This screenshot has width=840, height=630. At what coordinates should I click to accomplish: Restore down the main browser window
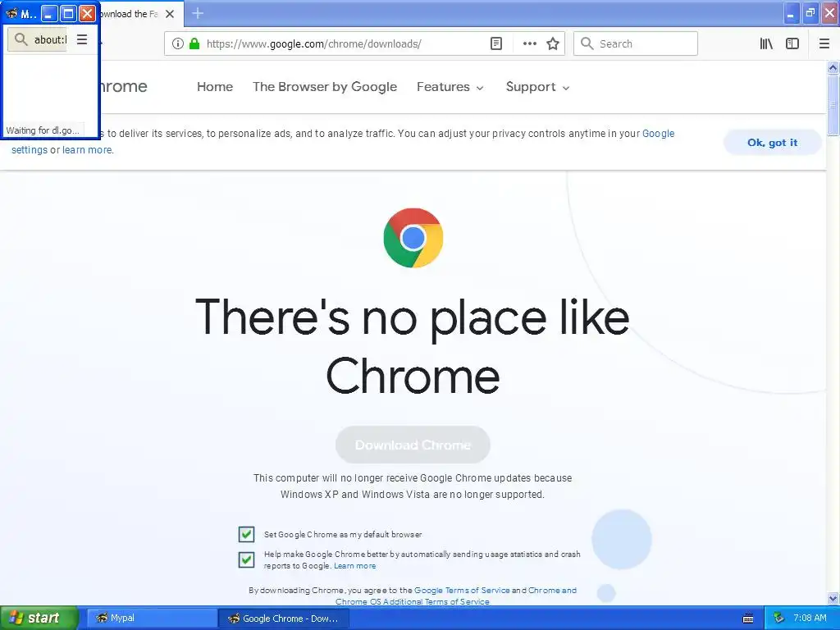coord(810,13)
